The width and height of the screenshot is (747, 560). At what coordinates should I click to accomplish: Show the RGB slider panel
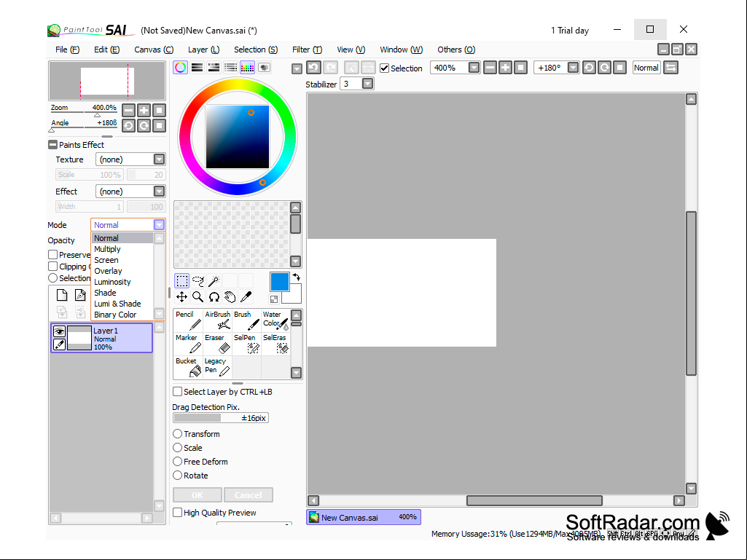tap(197, 68)
